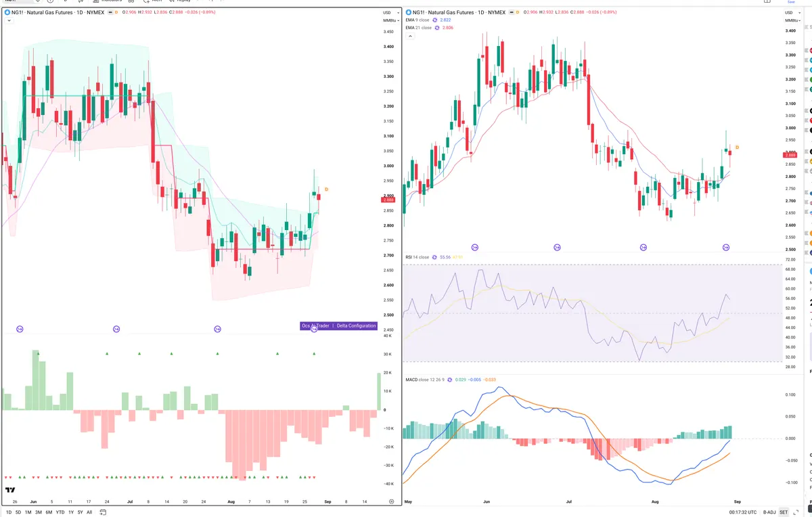Screen dimensions: 812x517
Task: Click the refresh icon beside EMA 21 close
Action: pyautogui.click(x=437, y=28)
